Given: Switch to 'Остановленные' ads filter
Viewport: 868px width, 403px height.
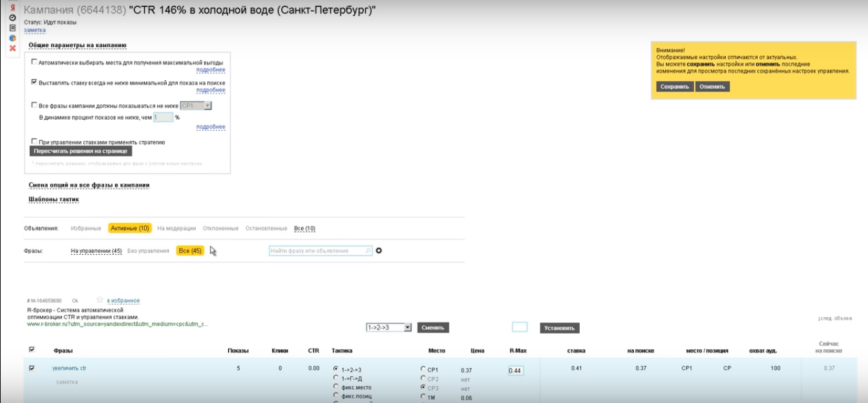Looking at the screenshot, I should tap(266, 228).
